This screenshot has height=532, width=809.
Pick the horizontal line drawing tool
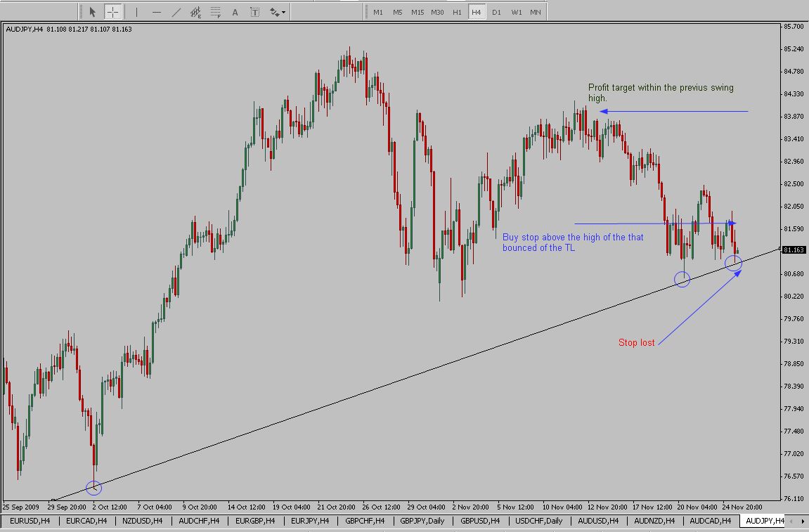[x=156, y=12]
